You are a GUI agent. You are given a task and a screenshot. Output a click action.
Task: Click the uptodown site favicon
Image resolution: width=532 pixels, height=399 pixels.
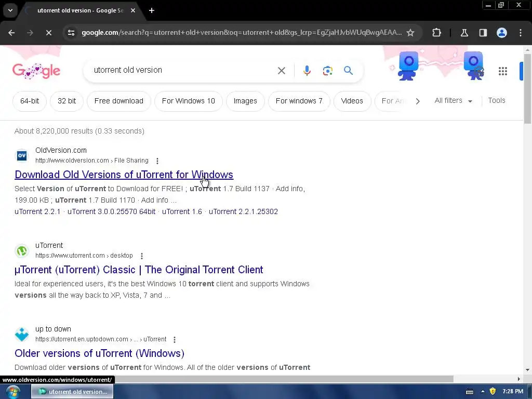[x=22, y=334]
